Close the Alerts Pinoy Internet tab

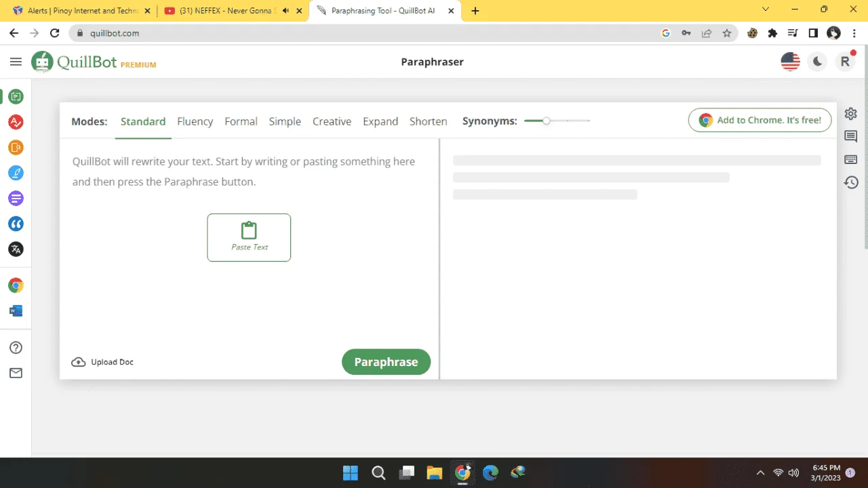tap(148, 11)
